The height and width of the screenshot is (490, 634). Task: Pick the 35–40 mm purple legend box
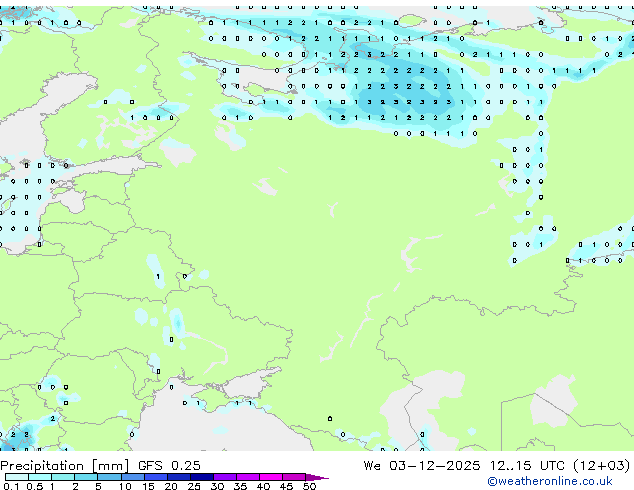(x=248, y=477)
